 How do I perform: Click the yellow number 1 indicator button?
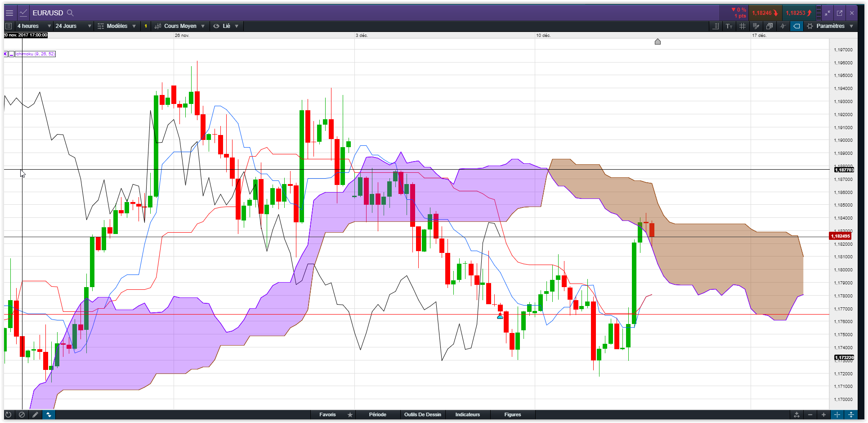click(146, 26)
